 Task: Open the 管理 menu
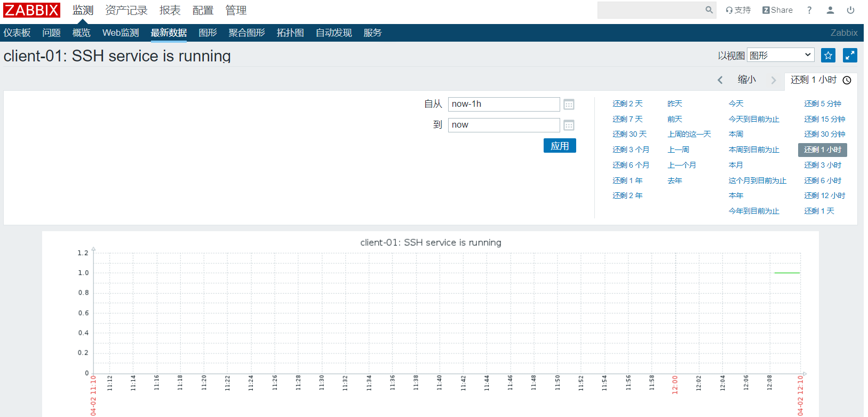click(x=236, y=10)
